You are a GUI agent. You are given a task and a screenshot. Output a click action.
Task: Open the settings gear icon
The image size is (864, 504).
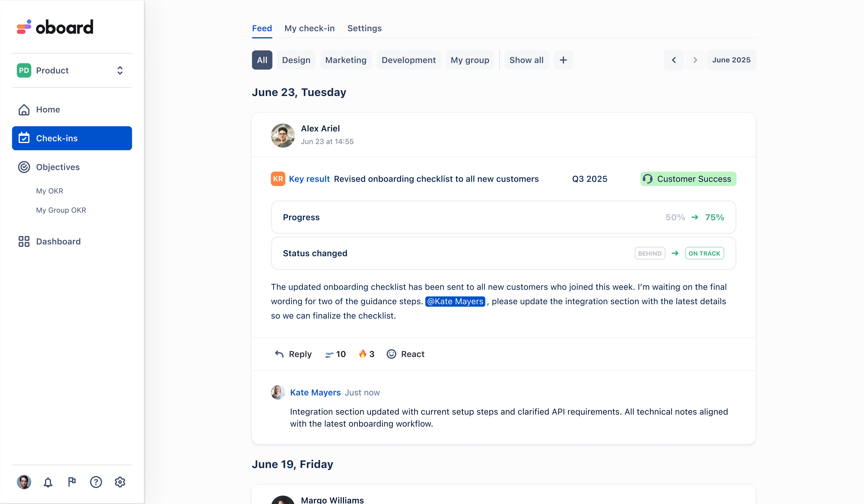coord(120,482)
